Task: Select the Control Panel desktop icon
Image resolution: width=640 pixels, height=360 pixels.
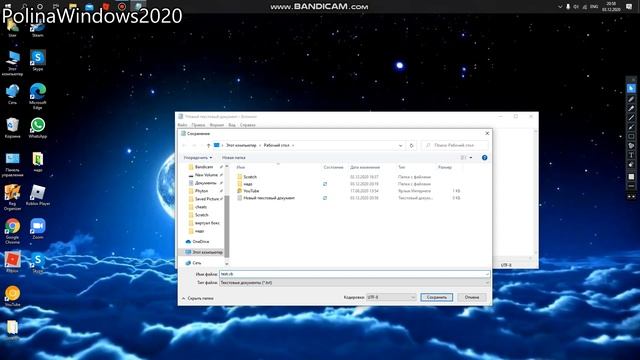Action: [x=12, y=165]
